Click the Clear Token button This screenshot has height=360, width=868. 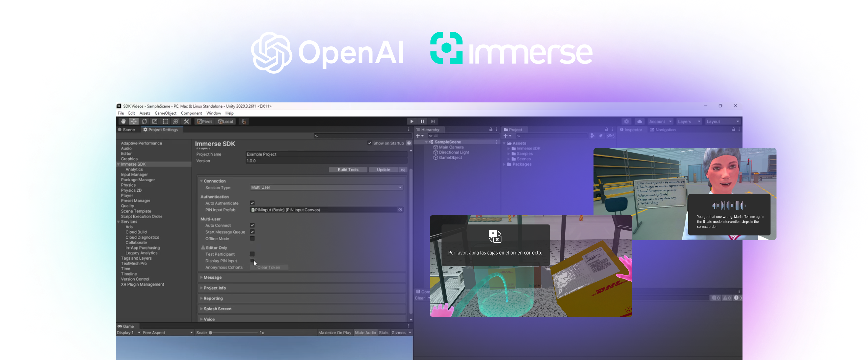point(269,268)
